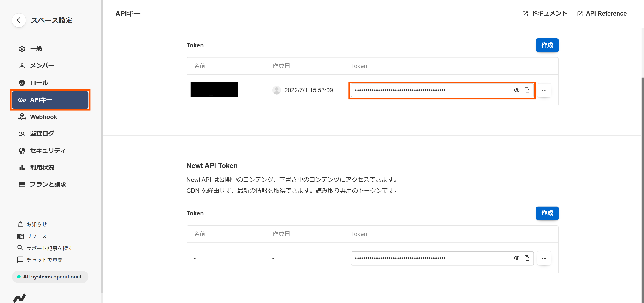Open more options for the 2022/7/1 token
Image resolution: width=644 pixels, height=303 pixels.
[544, 90]
